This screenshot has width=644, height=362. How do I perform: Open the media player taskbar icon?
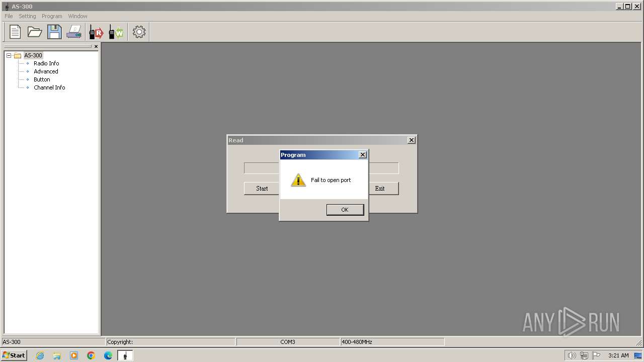pyautogui.click(x=74, y=355)
